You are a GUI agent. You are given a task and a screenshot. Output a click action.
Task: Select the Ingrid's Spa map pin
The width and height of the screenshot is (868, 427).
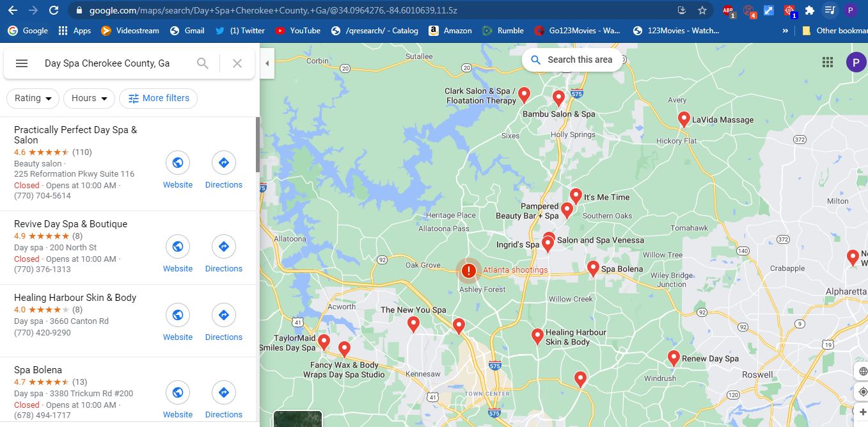click(x=548, y=245)
